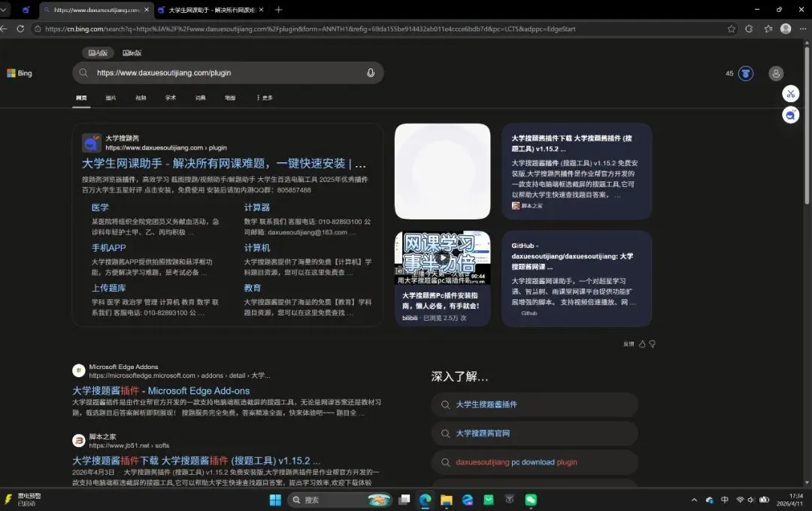Viewport: 812px width, 511px height.
Task: Open the tab actions dropdown in the title bar
Action: coord(5,9)
